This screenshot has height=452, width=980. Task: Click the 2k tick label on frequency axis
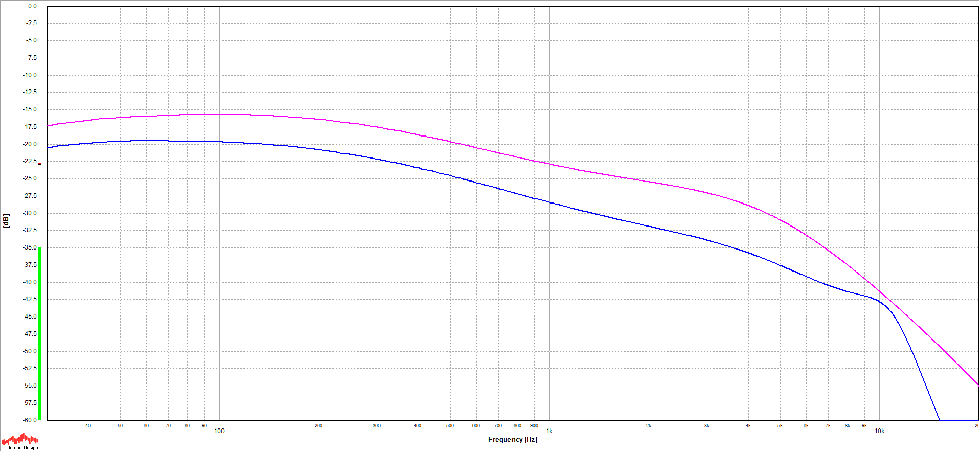(649, 426)
